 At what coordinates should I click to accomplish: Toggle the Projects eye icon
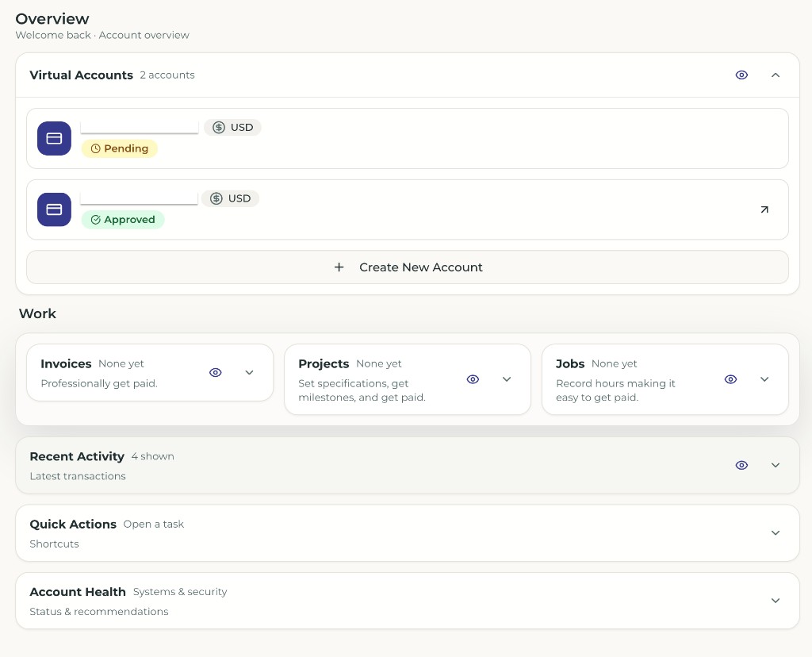tap(473, 379)
